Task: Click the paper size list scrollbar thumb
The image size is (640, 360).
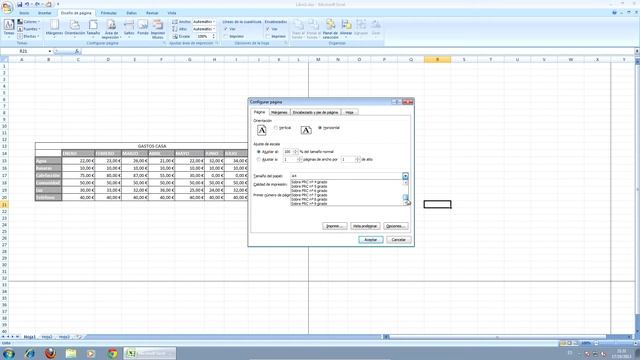Action: (405, 197)
